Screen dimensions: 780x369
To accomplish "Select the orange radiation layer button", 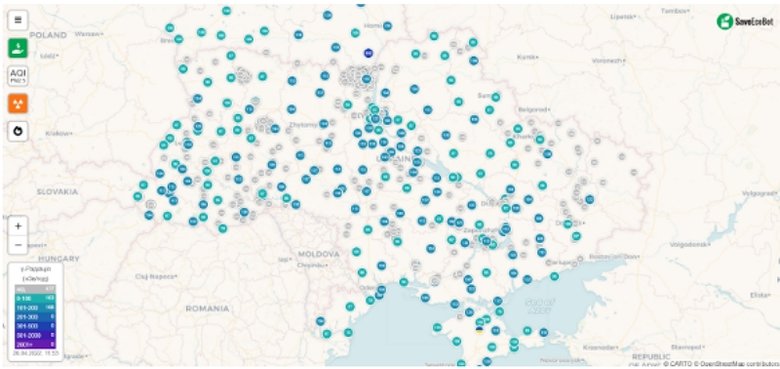I will [18, 103].
